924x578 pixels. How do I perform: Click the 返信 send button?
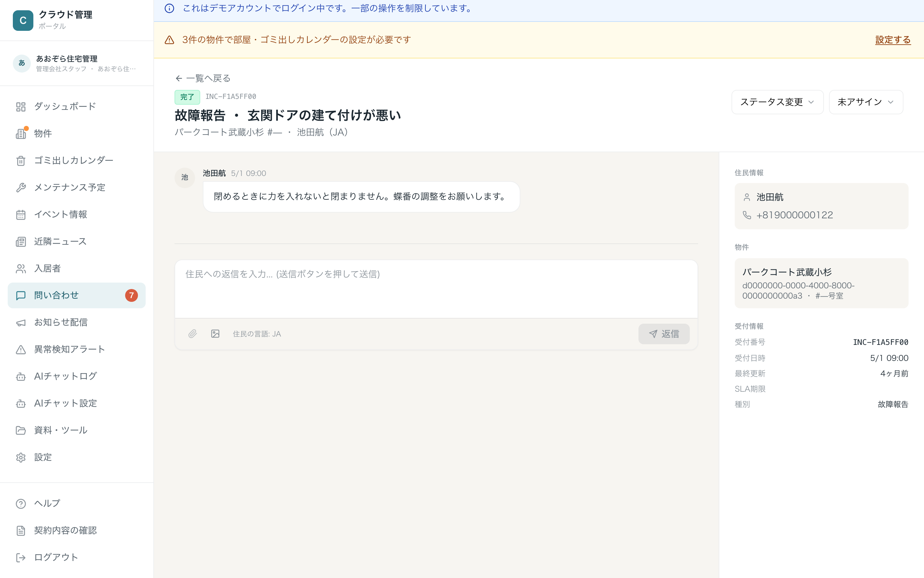[663, 334]
